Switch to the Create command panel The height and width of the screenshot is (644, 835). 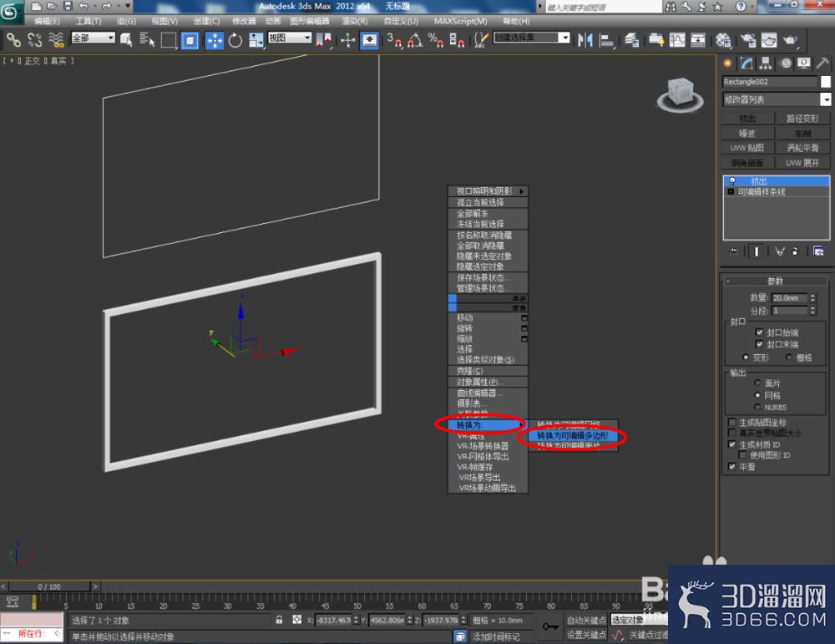pos(727,64)
